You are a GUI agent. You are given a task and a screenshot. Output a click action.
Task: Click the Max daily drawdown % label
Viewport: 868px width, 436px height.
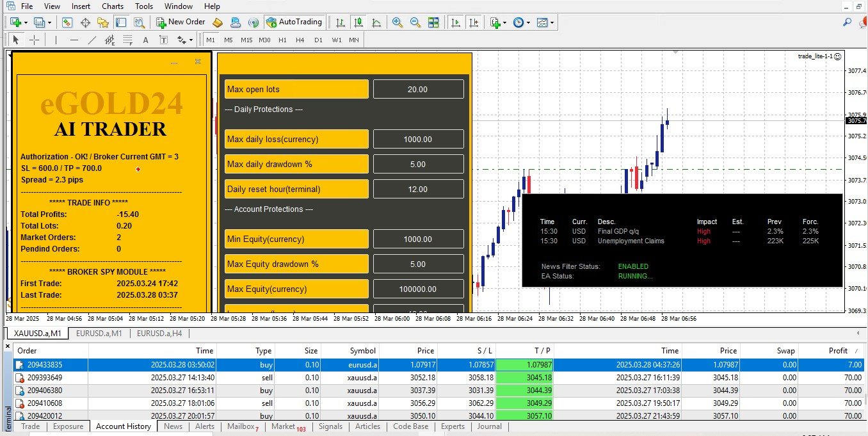tap(296, 164)
